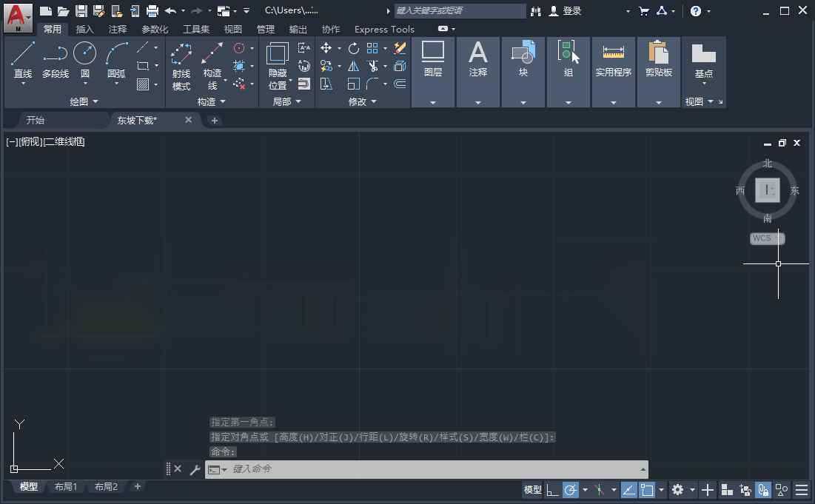Click the keyword search box in title bar
Screen dimensions: 815x504
460,11
